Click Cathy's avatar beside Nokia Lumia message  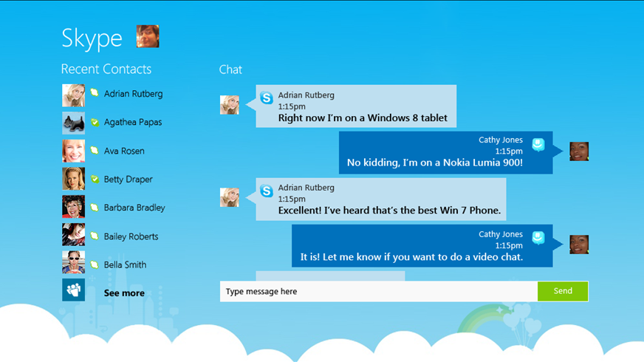tap(579, 151)
